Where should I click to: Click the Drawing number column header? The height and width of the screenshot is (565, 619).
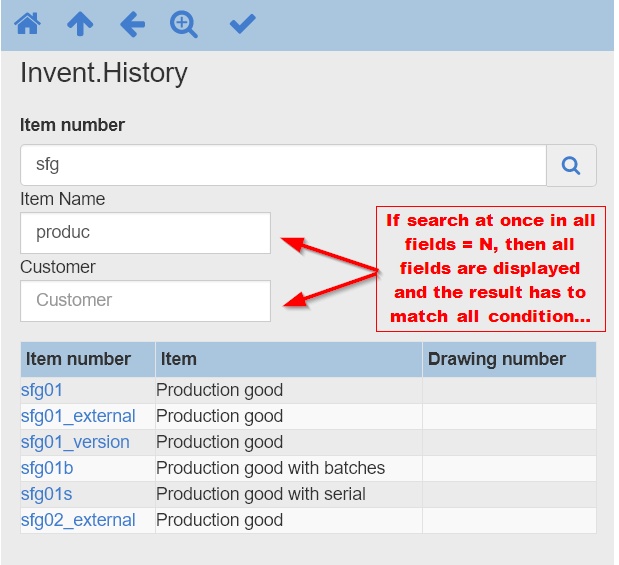pyautogui.click(x=497, y=359)
